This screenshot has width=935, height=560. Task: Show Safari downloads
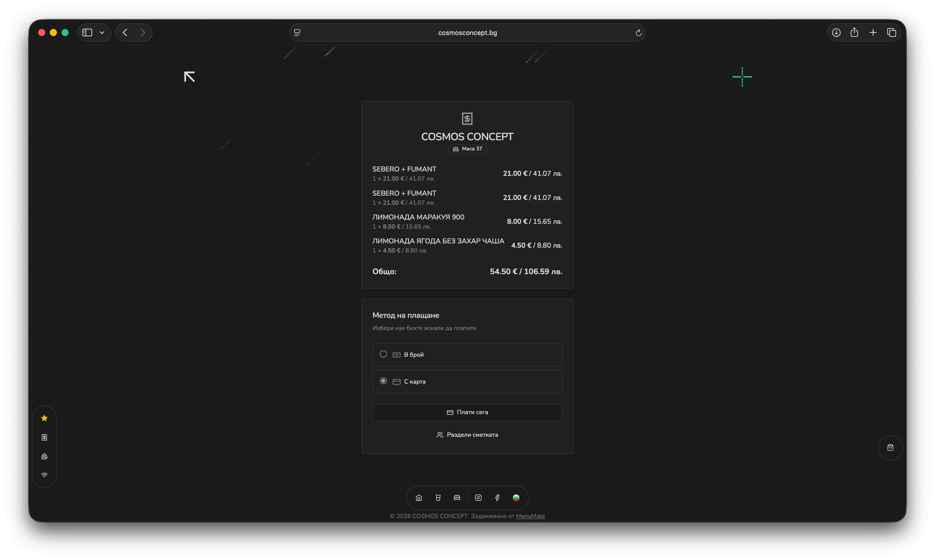(836, 33)
